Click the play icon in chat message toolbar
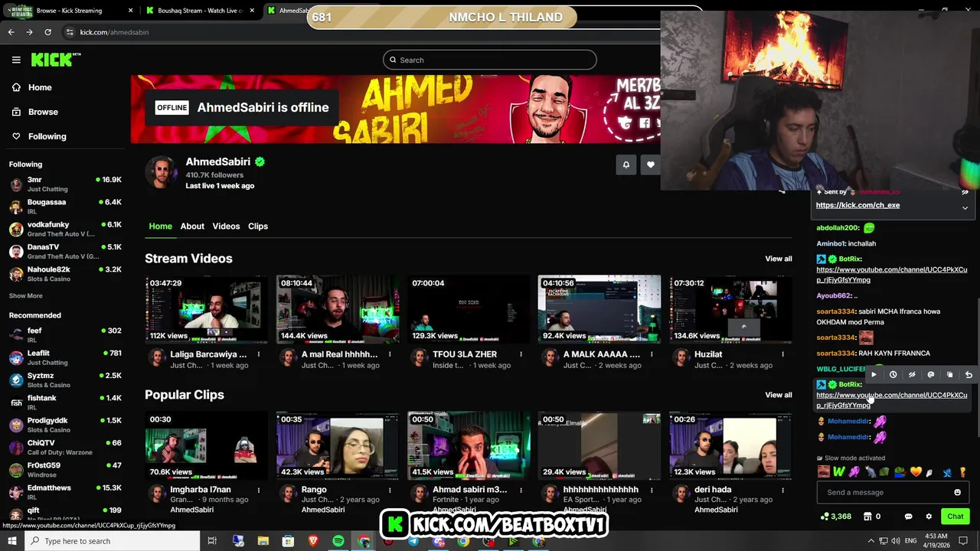The width and height of the screenshot is (980, 551). click(874, 375)
